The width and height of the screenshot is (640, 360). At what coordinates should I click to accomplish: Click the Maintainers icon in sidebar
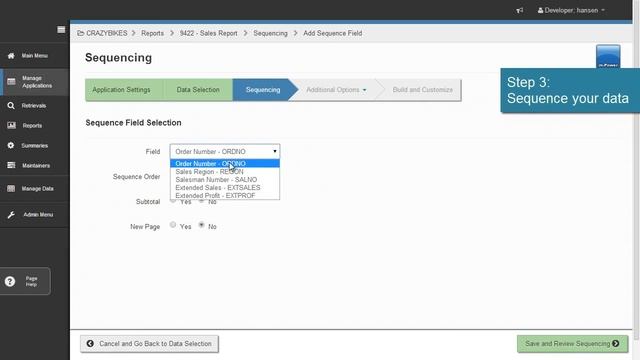pos(11,165)
